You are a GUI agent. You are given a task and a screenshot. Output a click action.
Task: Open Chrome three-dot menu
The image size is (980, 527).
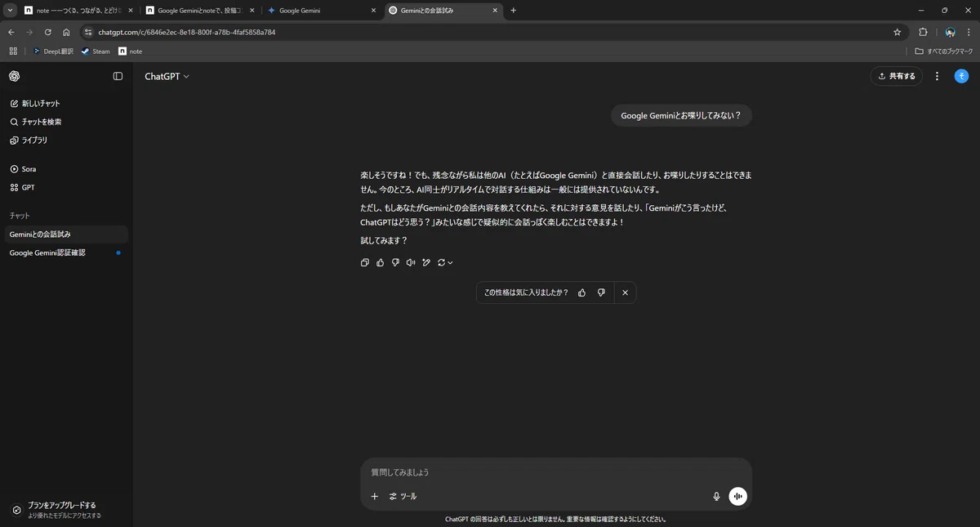point(969,32)
